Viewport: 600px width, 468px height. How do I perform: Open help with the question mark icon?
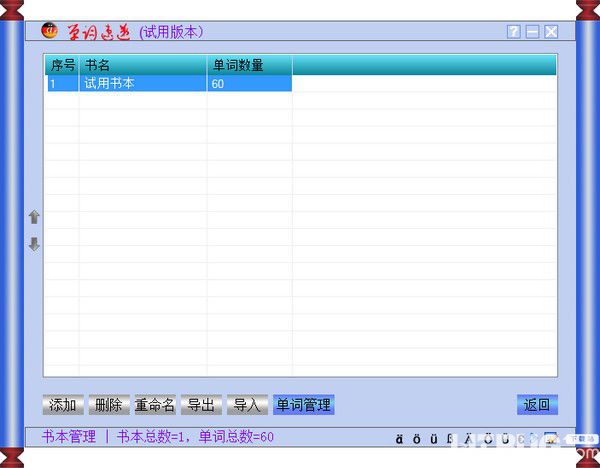(x=514, y=32)
